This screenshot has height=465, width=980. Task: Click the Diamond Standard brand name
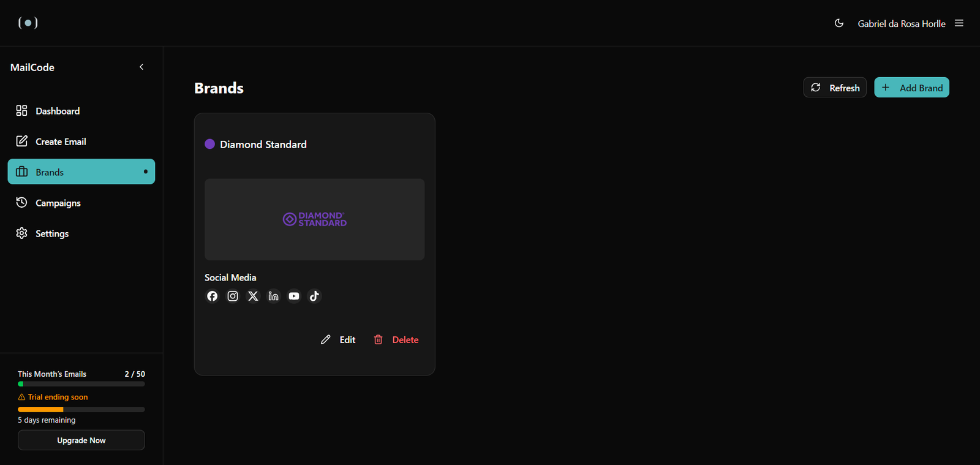tap(263, 145)
